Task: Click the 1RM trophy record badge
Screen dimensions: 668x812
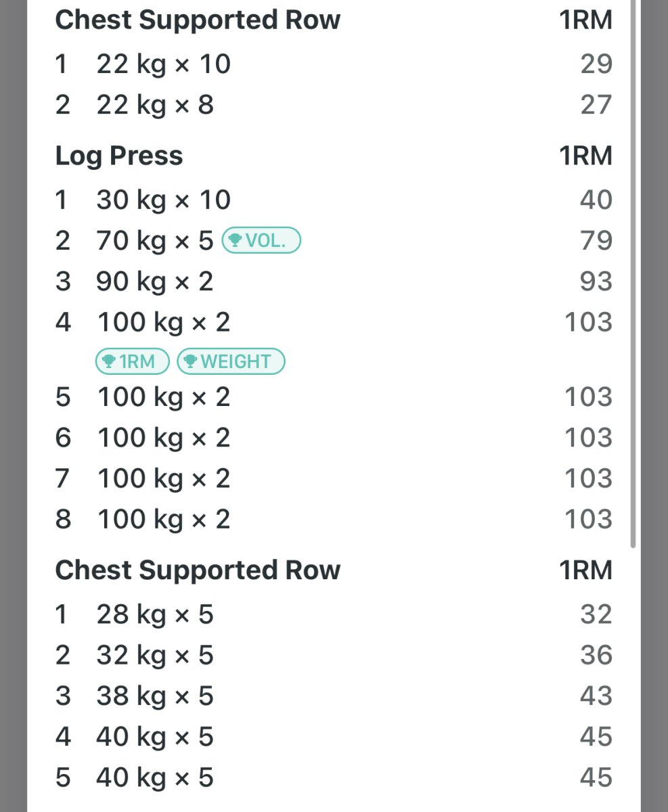Action: (x=132, y=361)
